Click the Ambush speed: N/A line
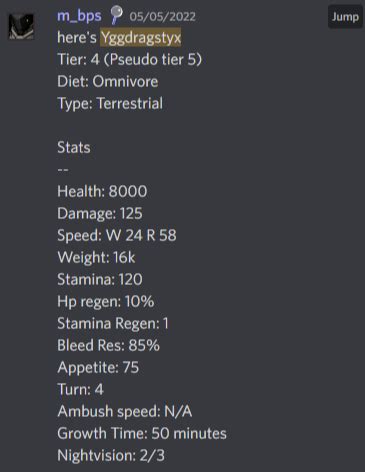 tap(125, 411)
